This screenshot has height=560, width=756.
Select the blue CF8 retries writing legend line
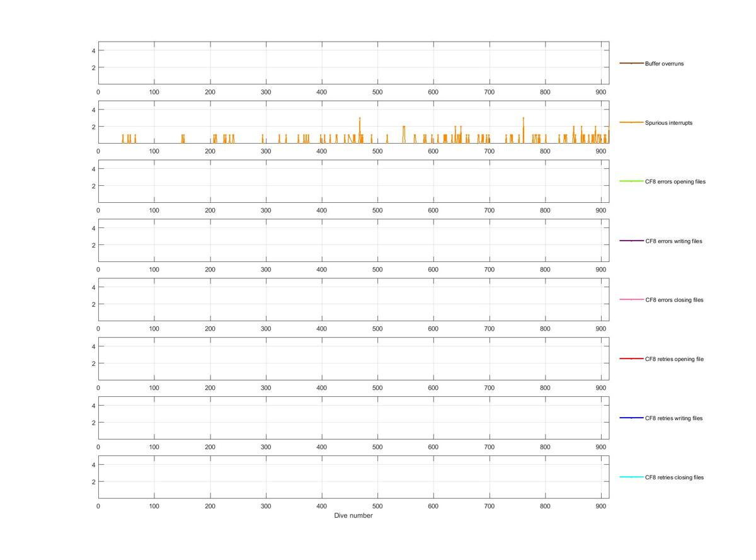point(631,418)
